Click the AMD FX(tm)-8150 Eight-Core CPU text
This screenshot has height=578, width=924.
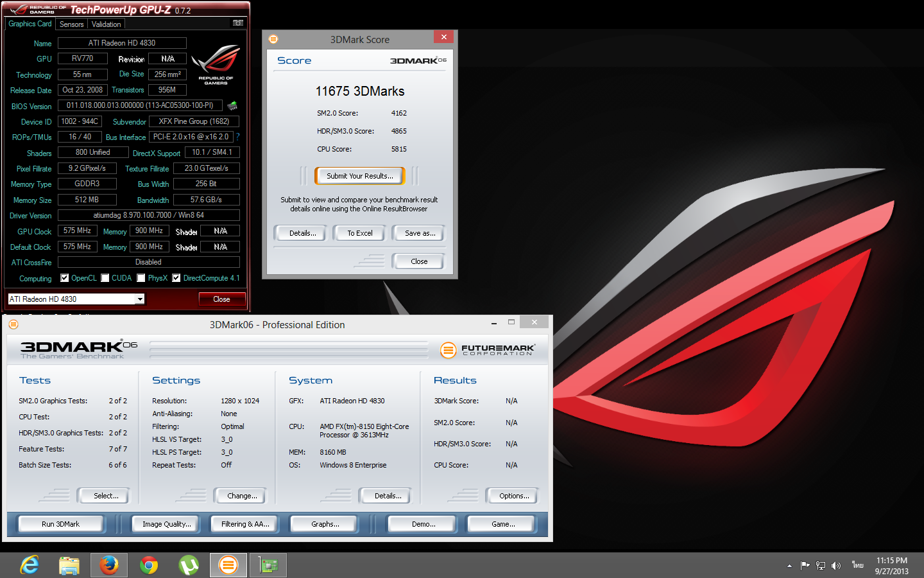click(364, 430)
